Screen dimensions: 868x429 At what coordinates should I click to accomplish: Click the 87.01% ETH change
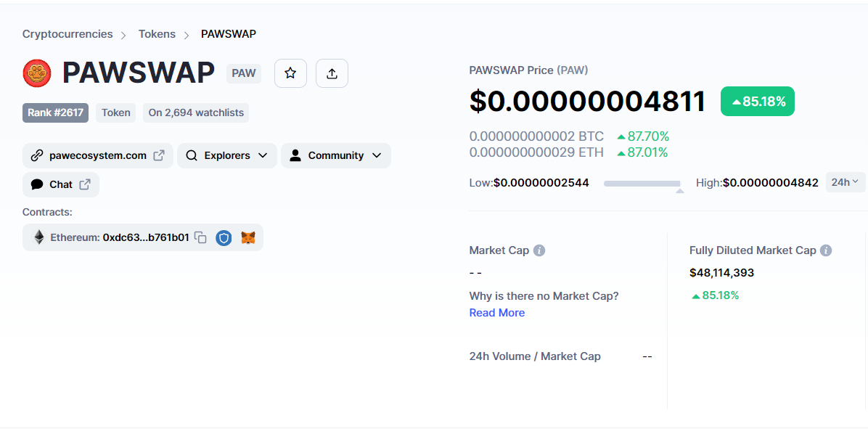642,152
